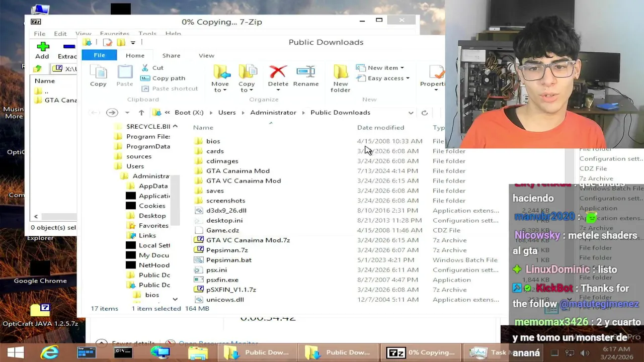Open the command prompt taskbar icon
Image resolution: width=644 pixels, height=362 pixels.
coord(123,352)
